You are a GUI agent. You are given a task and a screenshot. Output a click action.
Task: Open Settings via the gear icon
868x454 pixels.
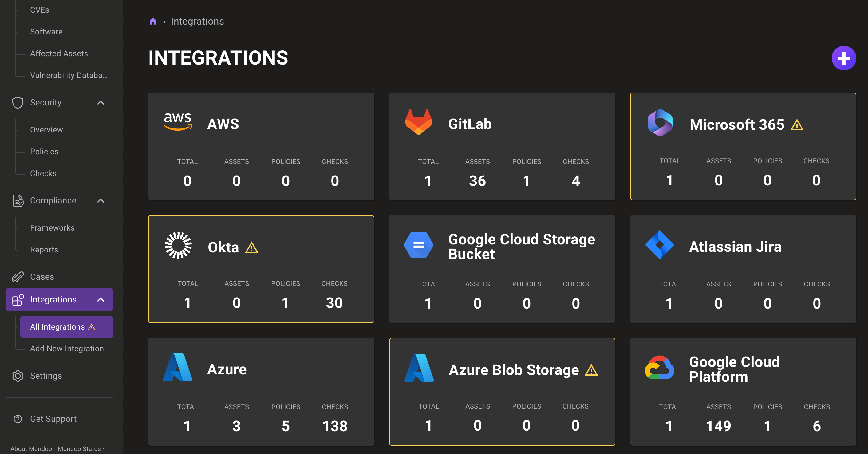pos(18,376)
